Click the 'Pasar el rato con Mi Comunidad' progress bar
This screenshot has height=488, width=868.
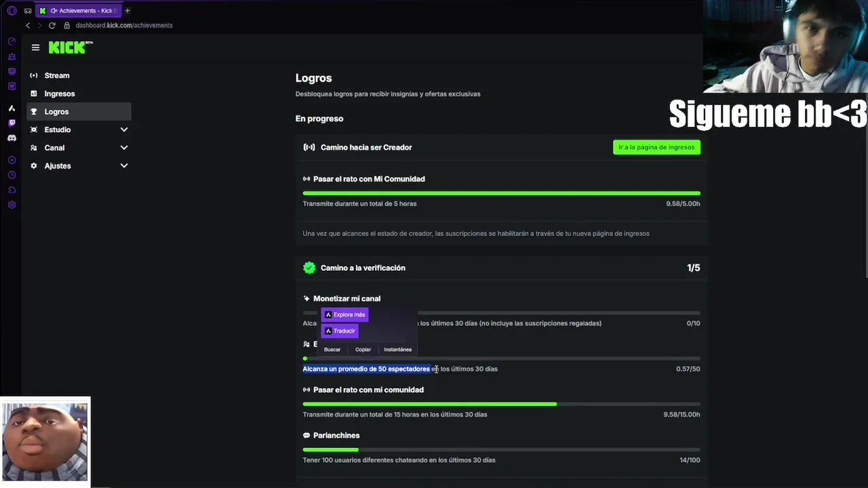pyautogui.click(x=501, y=193)
